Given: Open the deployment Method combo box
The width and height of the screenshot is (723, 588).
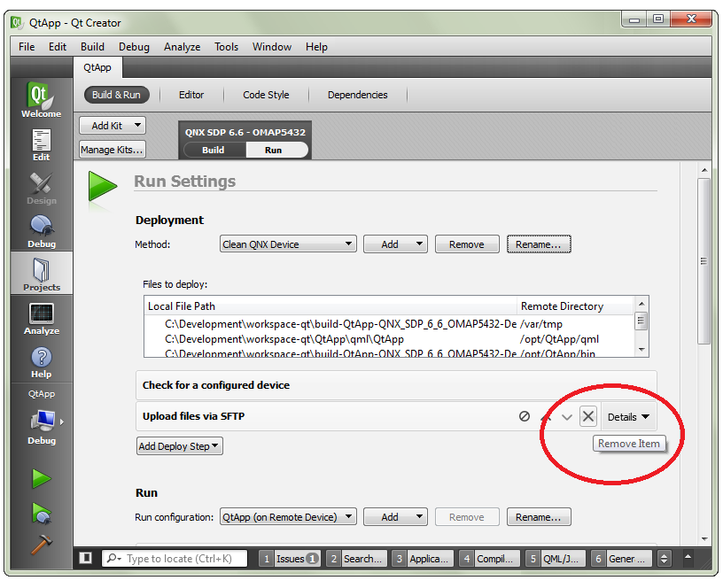Looking at the screenshot, I should pyautogui.click(x=288, y=244).
